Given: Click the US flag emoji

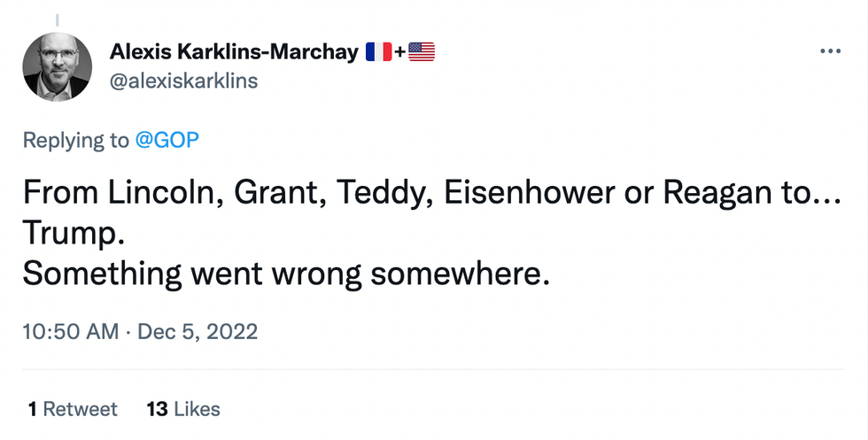Looking at the screenshot, I should pyautogui.click(x=422, y=52).
